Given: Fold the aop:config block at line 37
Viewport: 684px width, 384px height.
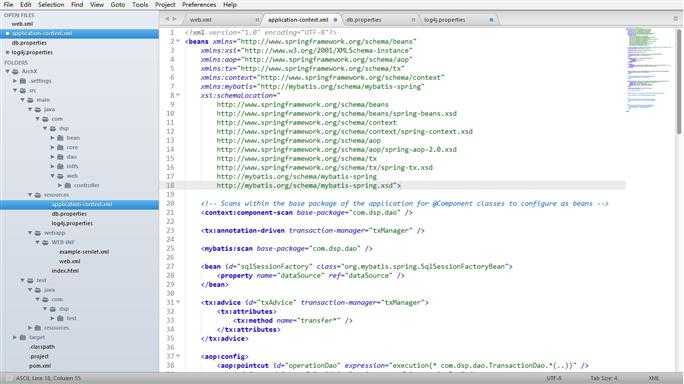Looking at the screenshot, I should (x=178, y=357).
